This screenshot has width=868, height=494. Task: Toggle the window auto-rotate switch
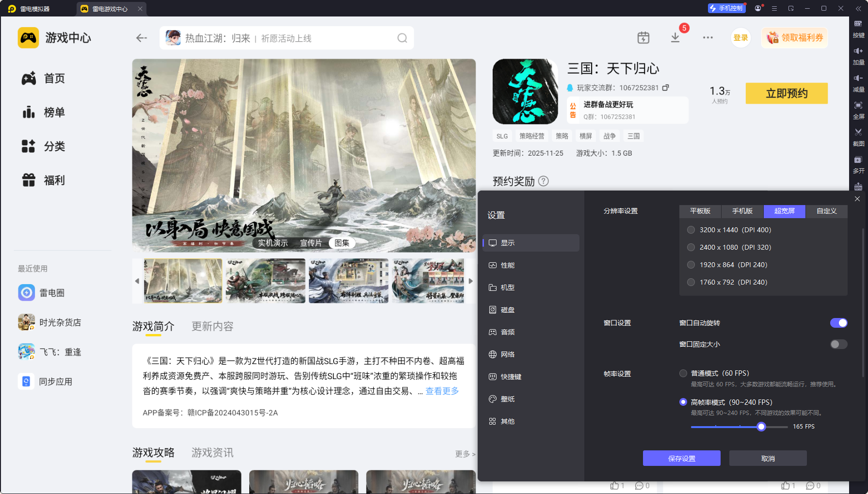pos(838,323)
